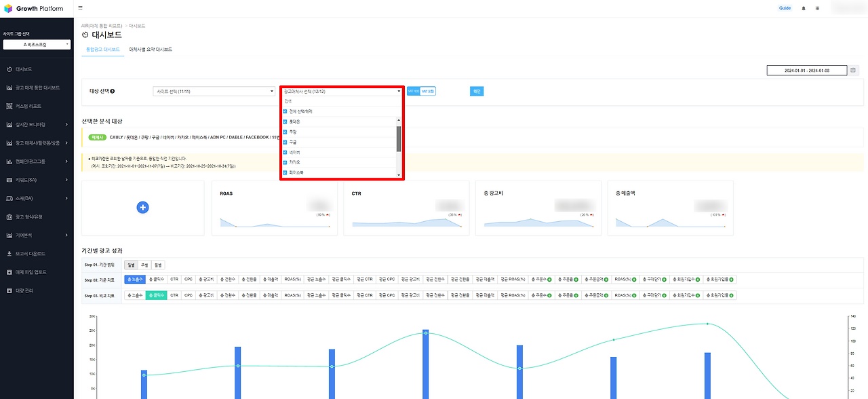The image size is (868, 399).
Task: Focus the 검색 search field
Action: (x=342, y=100)
